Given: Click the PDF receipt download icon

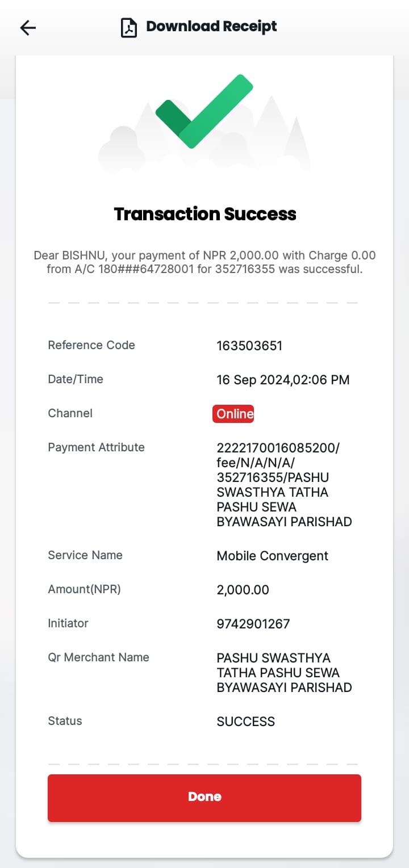Looking at the screenshot, I should (129, 27).
